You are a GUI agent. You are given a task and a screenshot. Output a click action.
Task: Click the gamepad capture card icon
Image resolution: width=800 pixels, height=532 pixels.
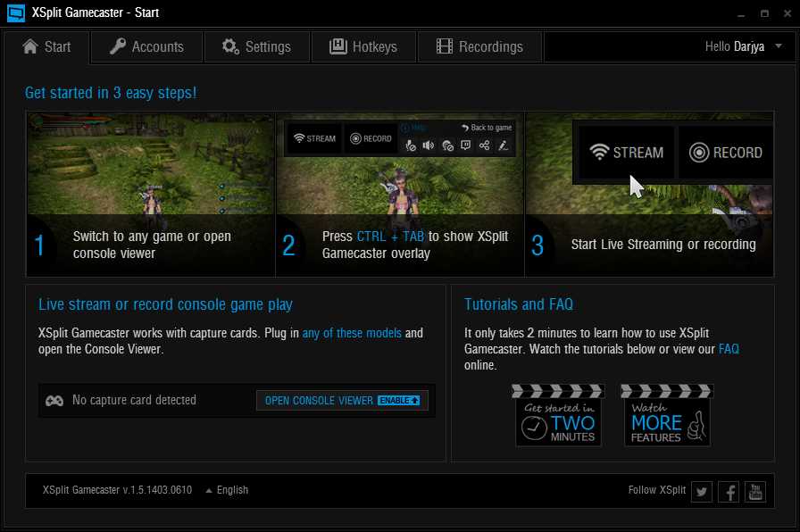tap(54, 401)
